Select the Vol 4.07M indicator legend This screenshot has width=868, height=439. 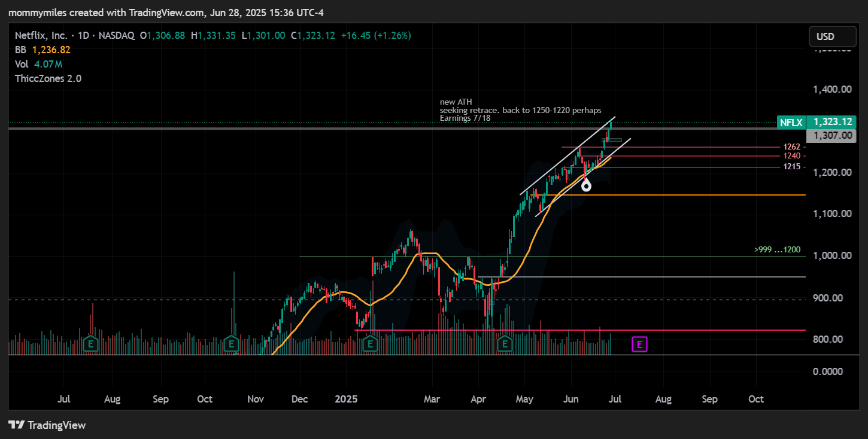(39, 64)
